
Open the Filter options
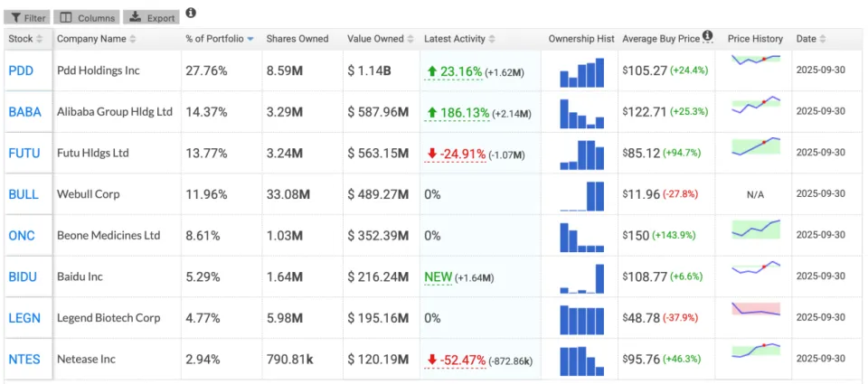[27, 17]
